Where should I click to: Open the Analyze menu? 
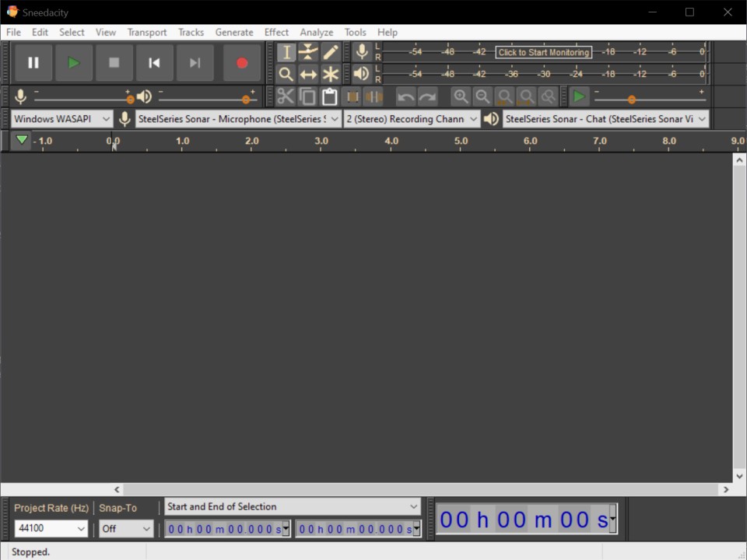(317, 33)
